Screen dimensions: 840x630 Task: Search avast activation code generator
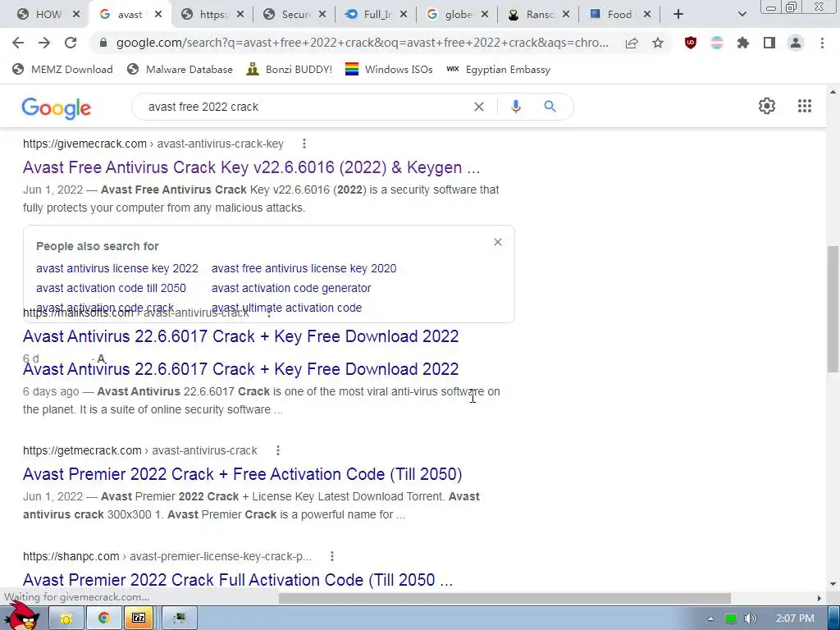point(291,288)
